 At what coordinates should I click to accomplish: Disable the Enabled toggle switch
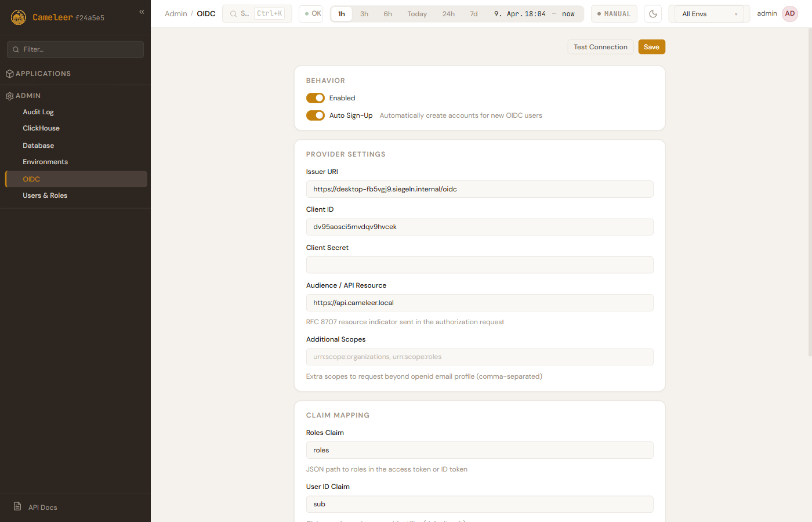tap(315, 98)
